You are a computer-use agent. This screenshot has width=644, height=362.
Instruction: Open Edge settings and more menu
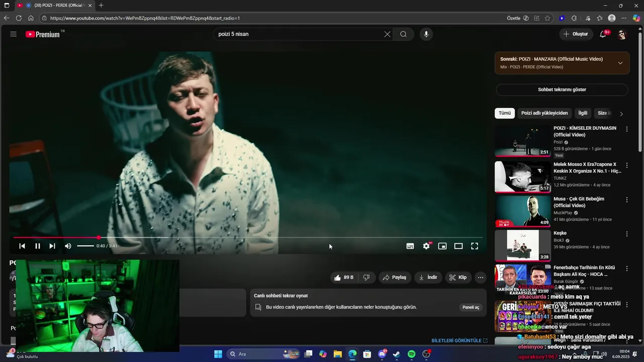click(624, 18)
